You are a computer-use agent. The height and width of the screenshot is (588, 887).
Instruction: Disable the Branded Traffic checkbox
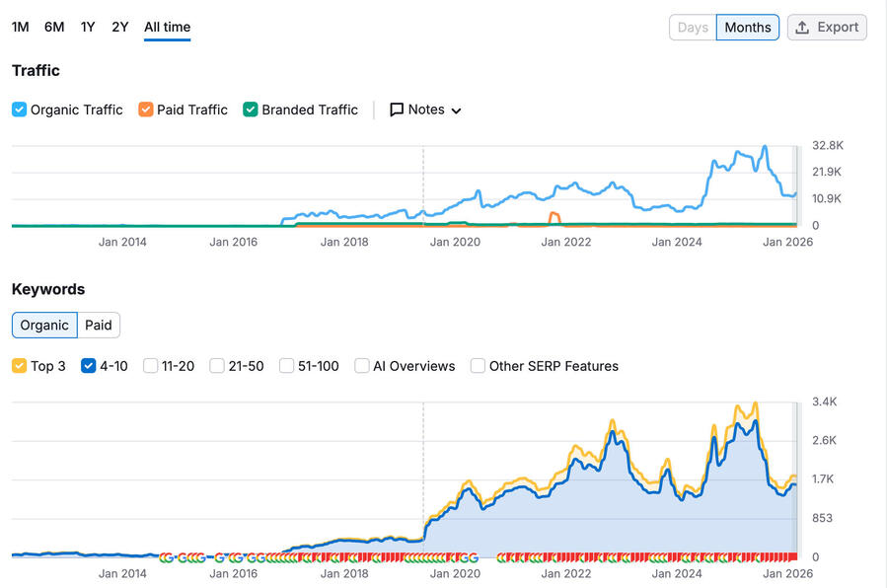251,110
